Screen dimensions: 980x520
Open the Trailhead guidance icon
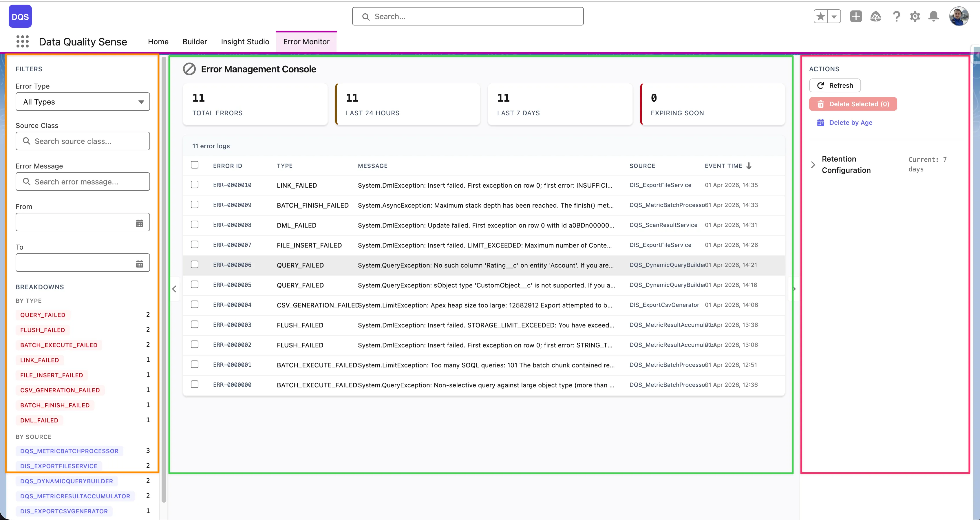[876, 16]
